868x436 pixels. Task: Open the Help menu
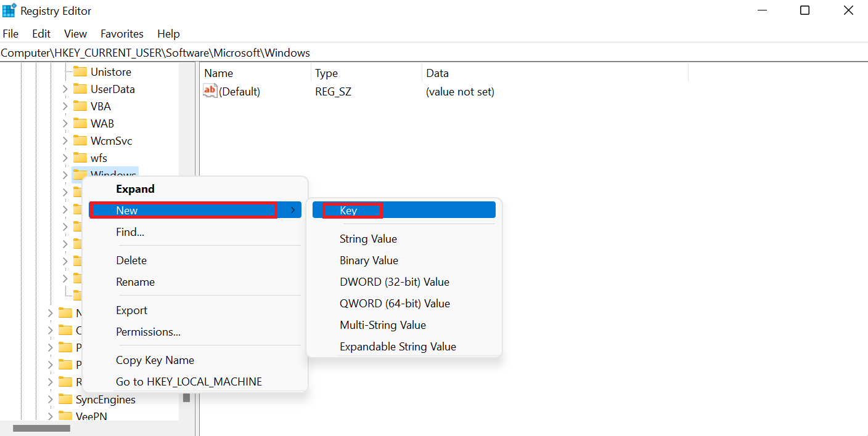tap(168, 34)
